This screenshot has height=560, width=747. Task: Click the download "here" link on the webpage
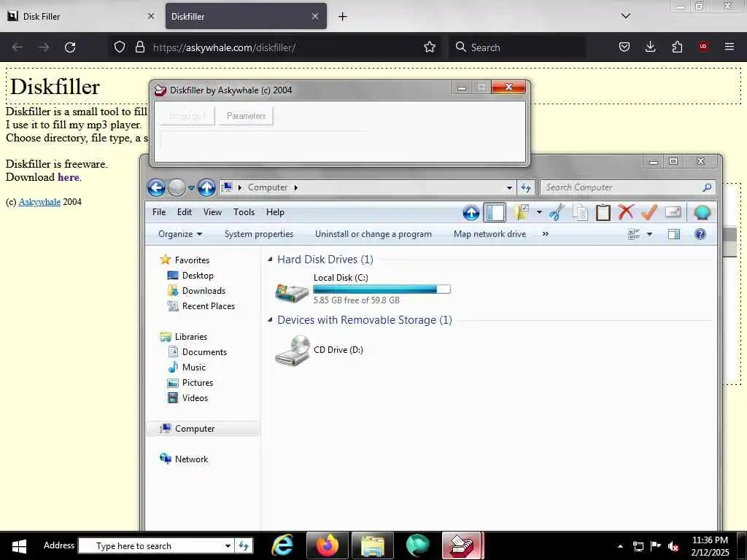pyautogui.click(x=68, y=177)
